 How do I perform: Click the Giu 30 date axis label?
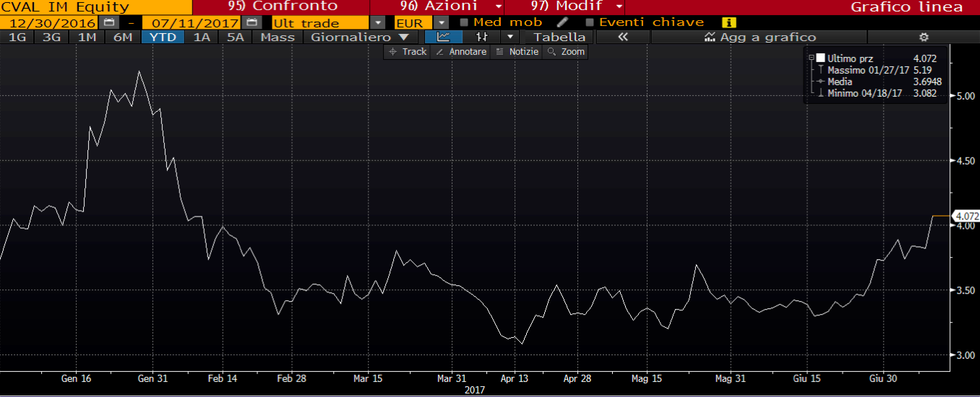(x=885, y=378)
